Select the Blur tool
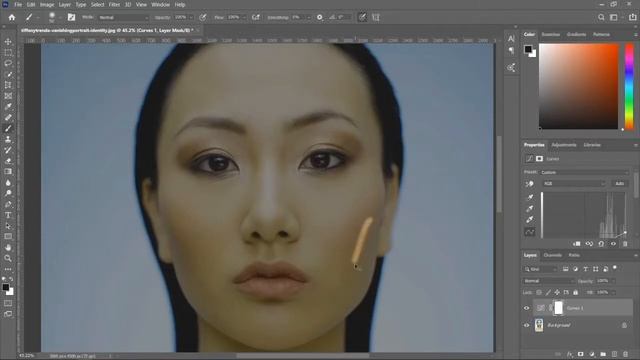The width and height of the screenshot is (640, 360). pyautogui.click(x=8, y=182)
